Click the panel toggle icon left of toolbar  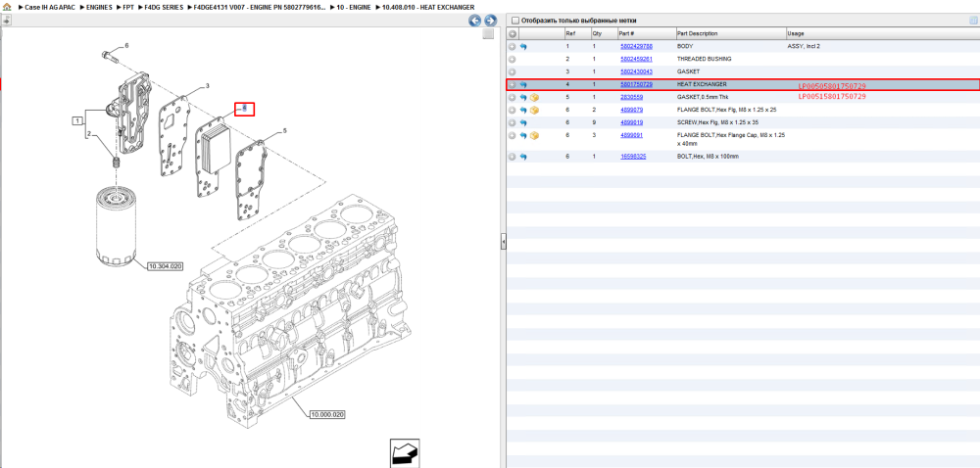[6, 21]
